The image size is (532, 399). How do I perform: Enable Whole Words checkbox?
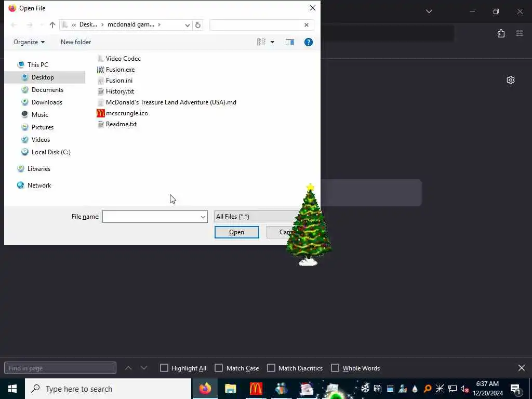(335, 368)
